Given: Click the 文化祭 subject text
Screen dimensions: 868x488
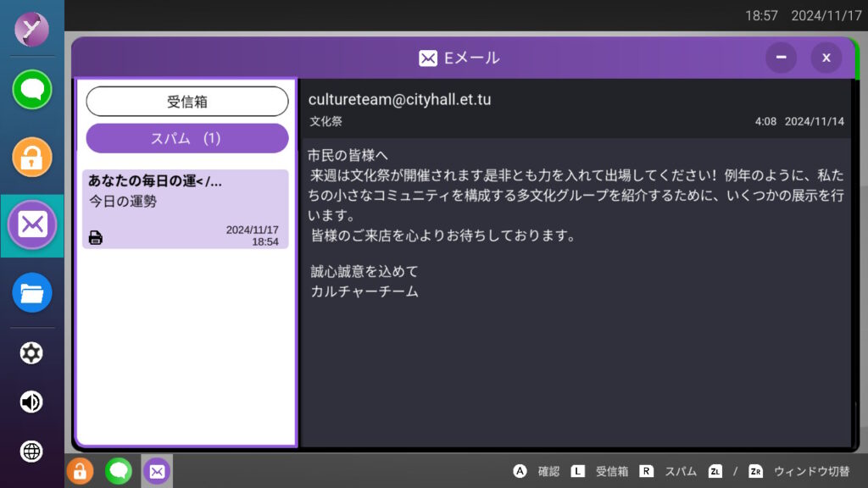Looking at the screenshot, I should tap(326, 122).
